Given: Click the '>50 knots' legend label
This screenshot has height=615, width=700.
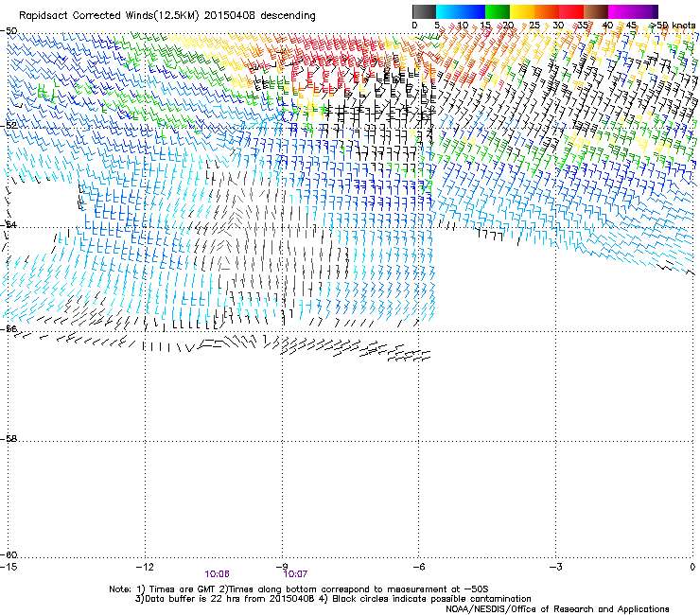Looking at the screenshot, I should (x=673, y=26).
